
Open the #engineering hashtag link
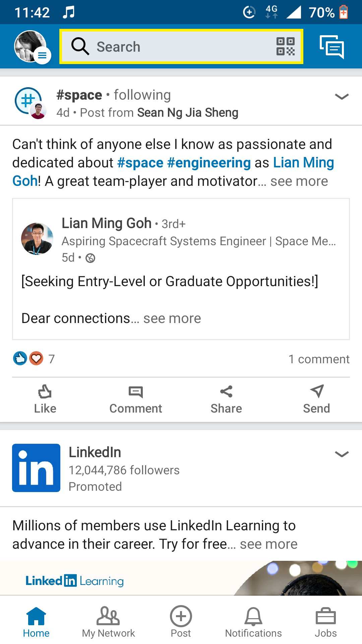[x=209, y=163]
